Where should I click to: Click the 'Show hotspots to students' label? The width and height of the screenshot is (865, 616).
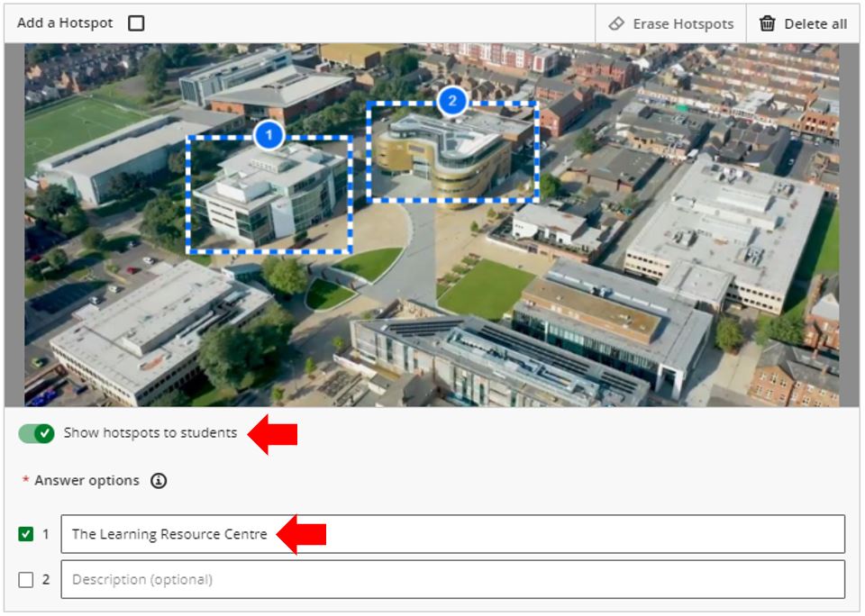click(150, 433)
